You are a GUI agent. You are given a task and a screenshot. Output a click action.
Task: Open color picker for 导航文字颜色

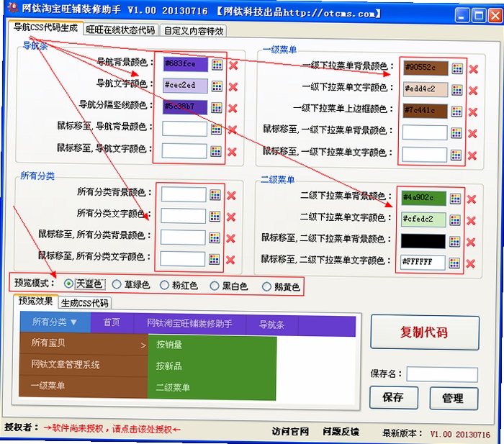(x=217, y=86)
